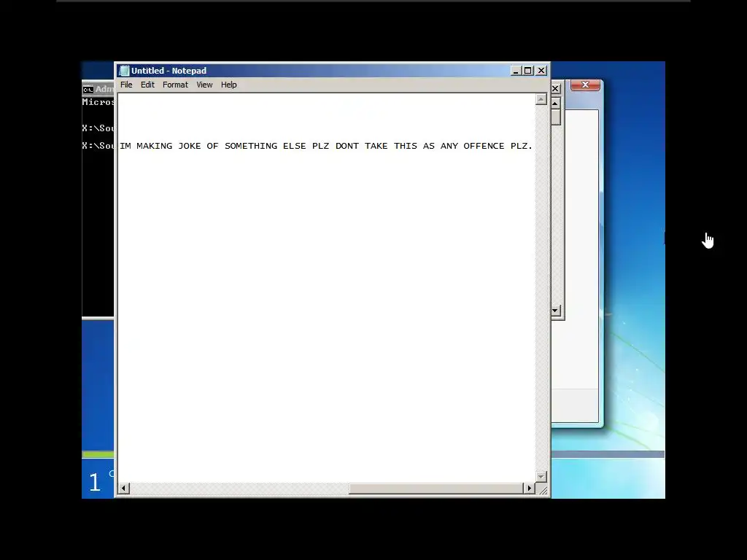Maximize the Notepad window
The width and height of the screenshot is (747, 560).
coord(528,71)
